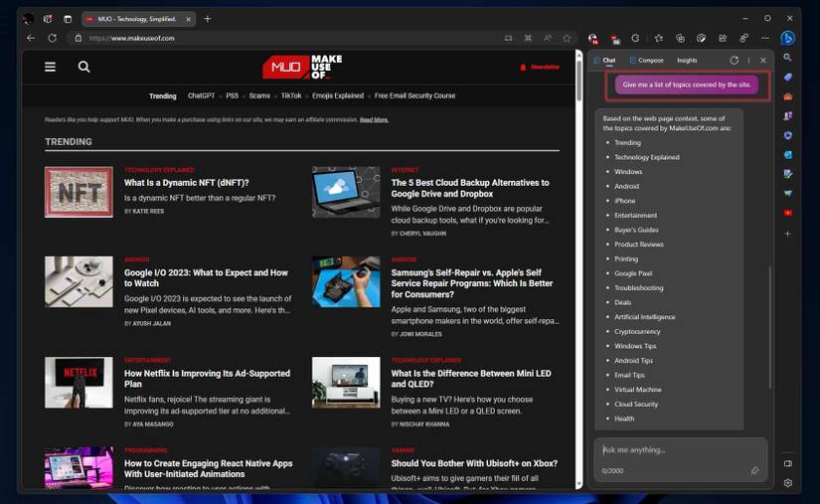Viewport: 820px width, 504px height.
Task: Open the Collections icon
Action: point(680,38)
